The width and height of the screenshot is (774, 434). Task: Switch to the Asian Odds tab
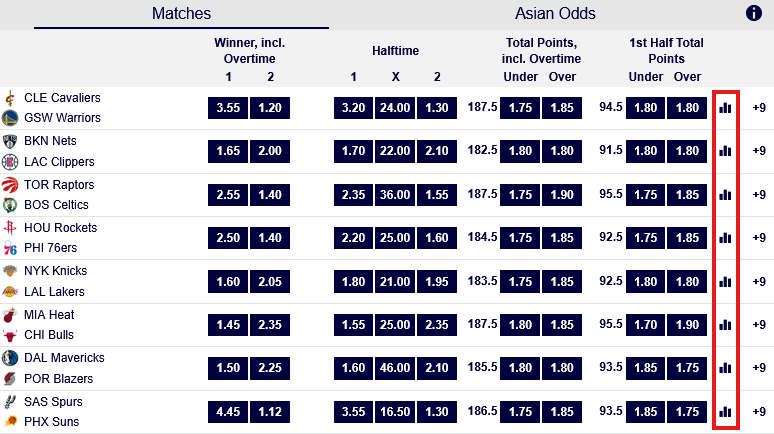coord(555,14)
